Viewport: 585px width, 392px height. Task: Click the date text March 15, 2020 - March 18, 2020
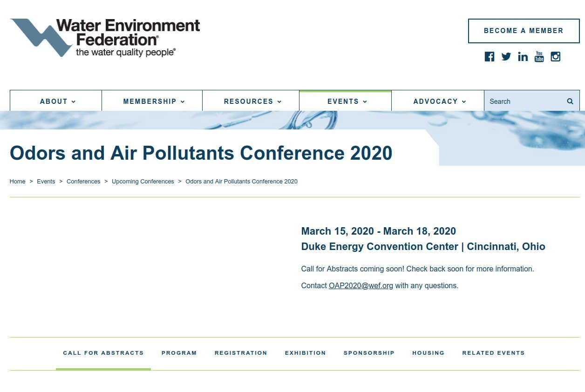[379, 231]
